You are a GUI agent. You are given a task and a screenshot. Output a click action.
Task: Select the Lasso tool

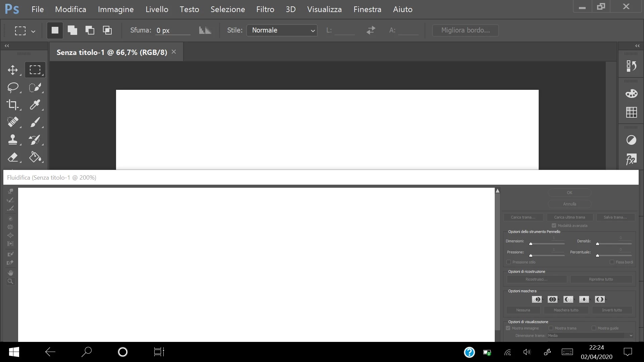13,87
